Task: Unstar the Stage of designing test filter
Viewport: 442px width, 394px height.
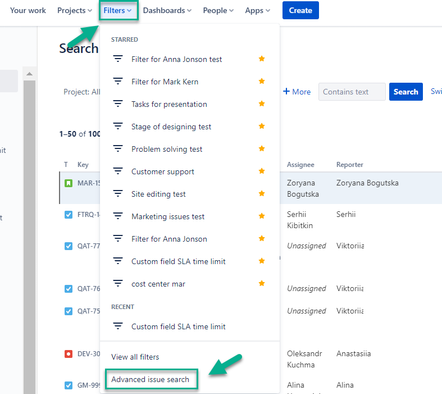Action: 262,126
